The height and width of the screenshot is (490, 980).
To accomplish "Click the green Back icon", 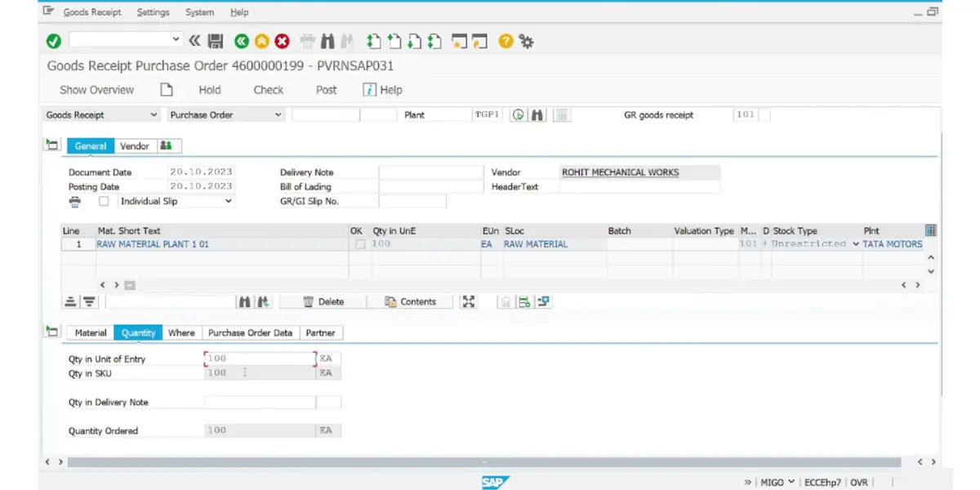I will (241, 41).
